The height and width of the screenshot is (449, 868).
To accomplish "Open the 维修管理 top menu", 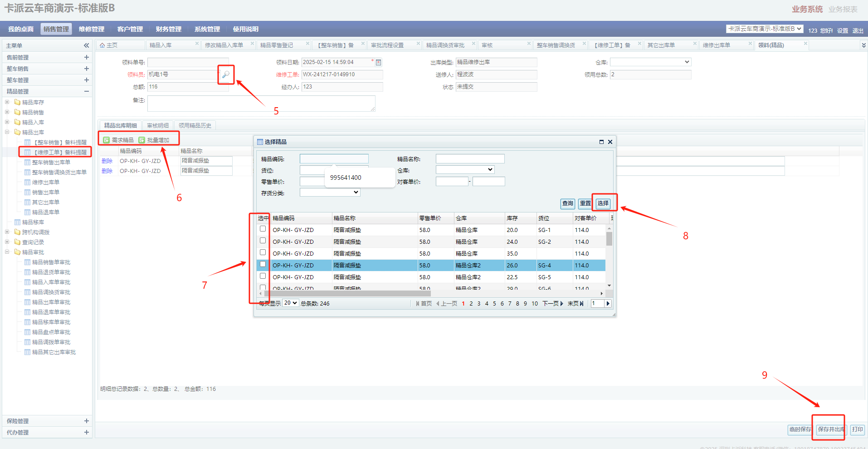I will [x=91, y=29].
